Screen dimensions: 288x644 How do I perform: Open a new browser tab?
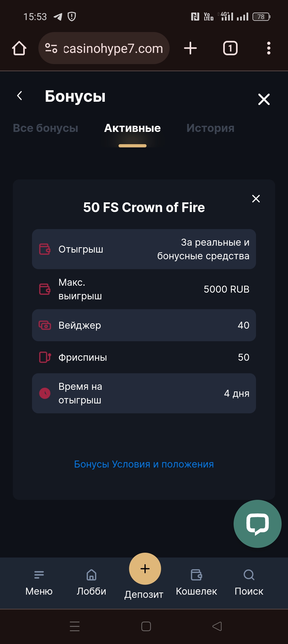click(190, 48)
